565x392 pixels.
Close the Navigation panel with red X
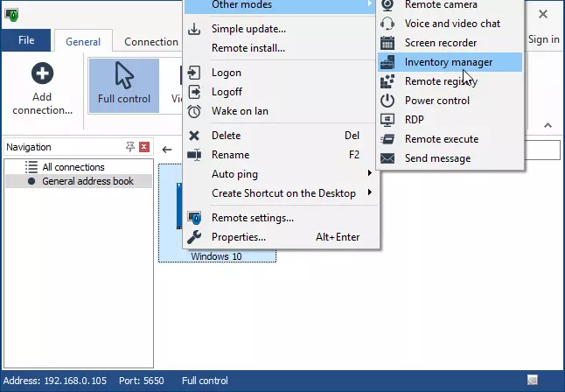pos(144,147)
